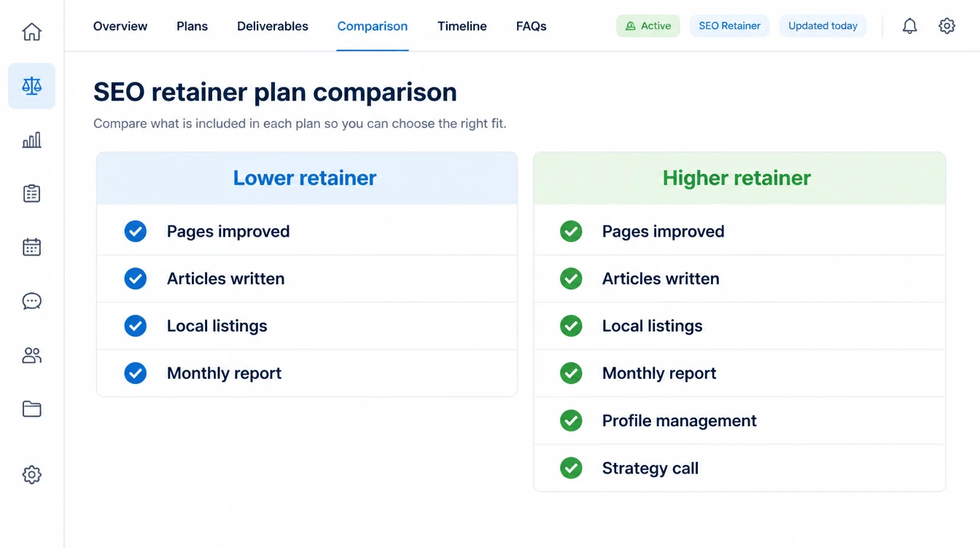Click the 'SEO retainer plan comparison' heading
The width and height of the screenshot is (980, 548).
click(275, 93)
